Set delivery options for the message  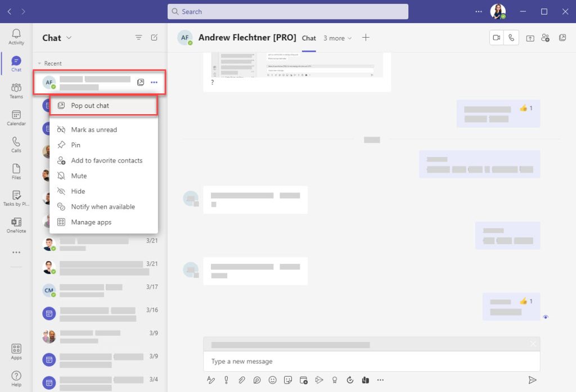point(226,380)
